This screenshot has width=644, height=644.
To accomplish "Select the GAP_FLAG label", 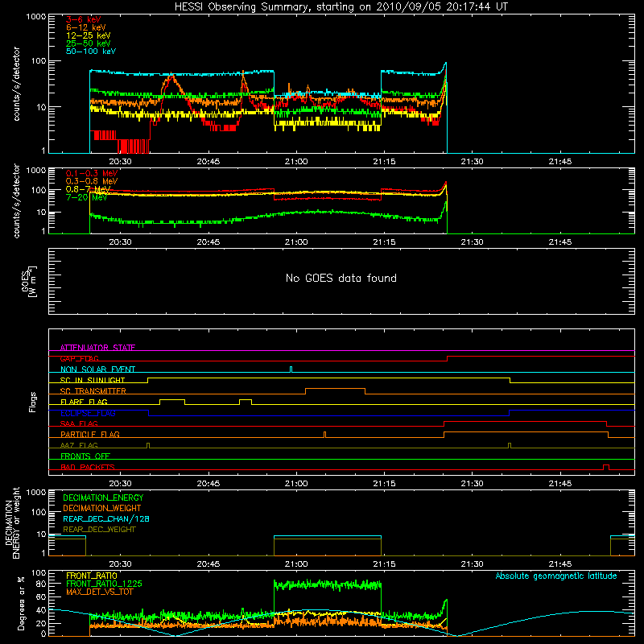I will pos(80,358).
